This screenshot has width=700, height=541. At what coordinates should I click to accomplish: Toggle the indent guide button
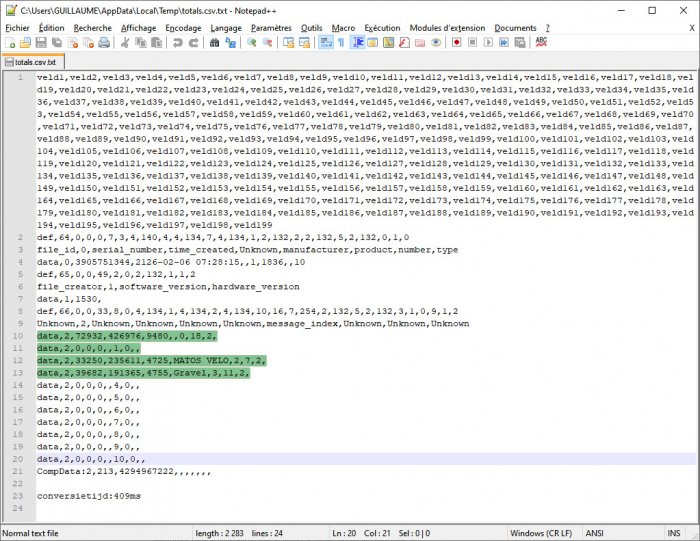pos(357,43)
